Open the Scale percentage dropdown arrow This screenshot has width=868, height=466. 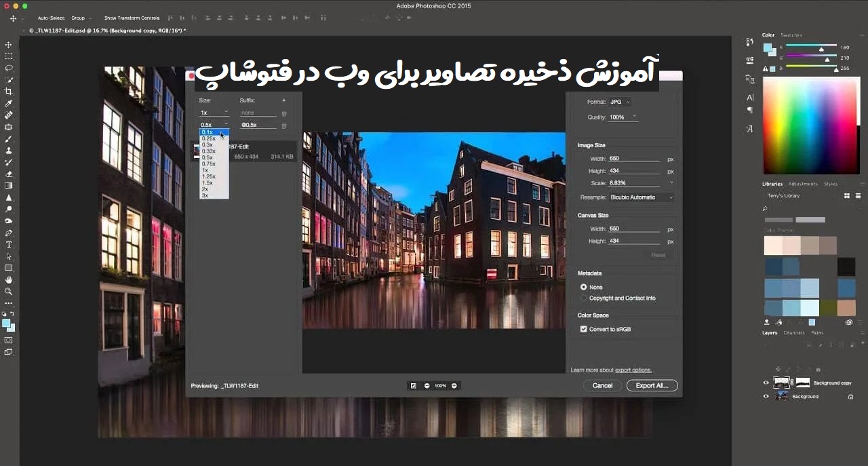point(671,182)
